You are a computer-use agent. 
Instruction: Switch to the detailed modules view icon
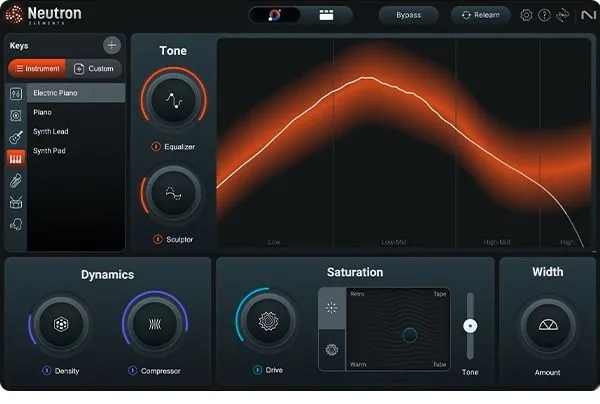click(326, 16)
